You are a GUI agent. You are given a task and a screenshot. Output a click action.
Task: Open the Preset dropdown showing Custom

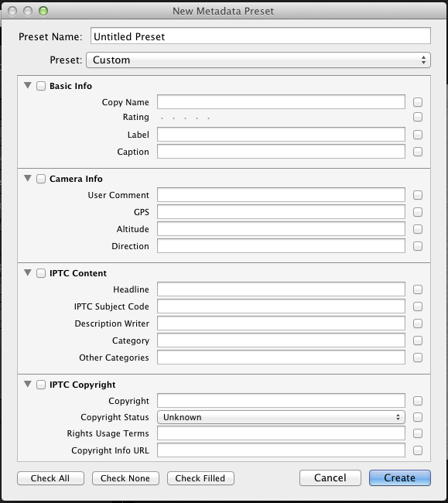[x=258, y=60]
